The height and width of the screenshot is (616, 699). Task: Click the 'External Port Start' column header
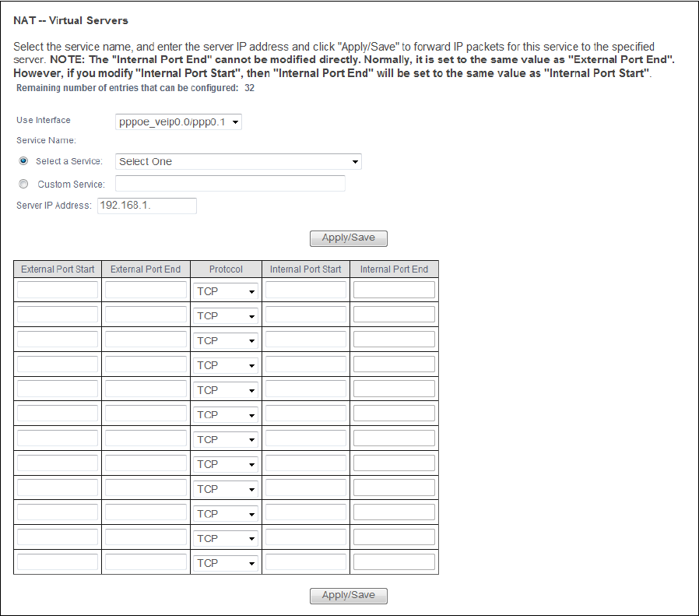point(58,269)
